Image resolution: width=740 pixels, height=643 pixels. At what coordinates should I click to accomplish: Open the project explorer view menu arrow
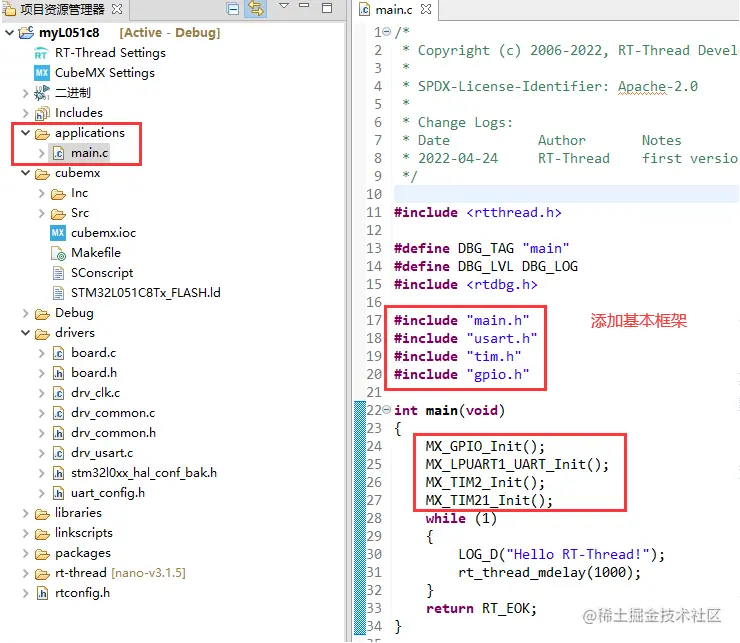tap(284, 6)
